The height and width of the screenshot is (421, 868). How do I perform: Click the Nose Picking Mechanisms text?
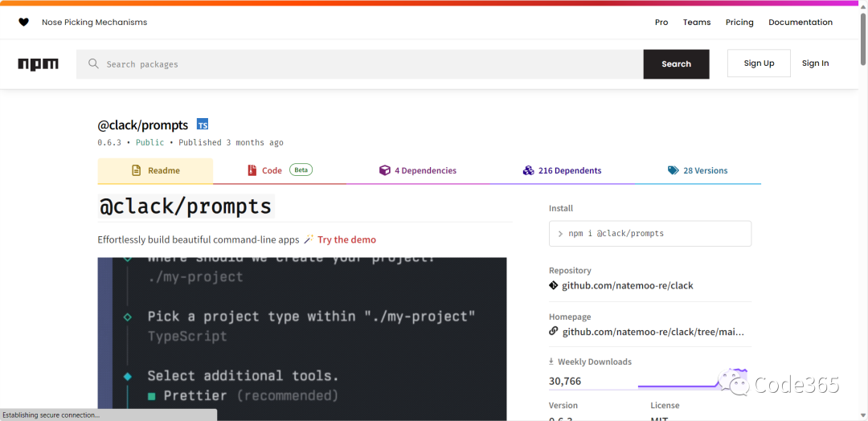click(95, 22)
